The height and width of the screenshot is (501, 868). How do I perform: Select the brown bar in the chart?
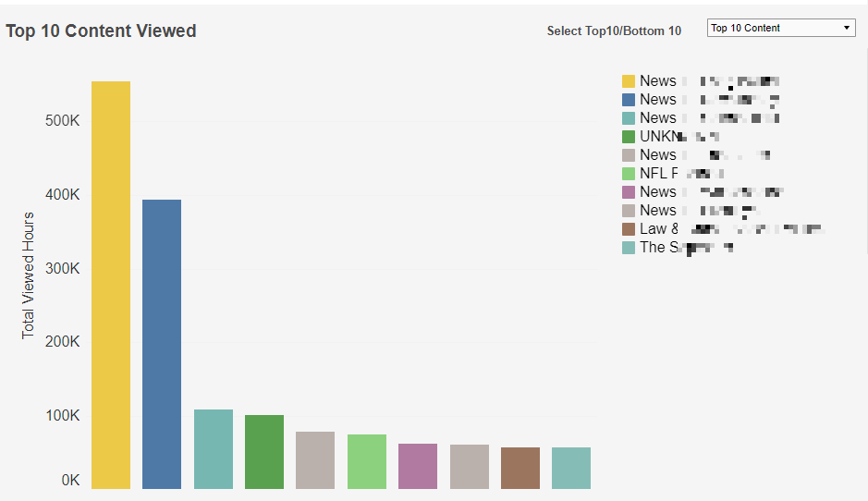pos(520,468)
